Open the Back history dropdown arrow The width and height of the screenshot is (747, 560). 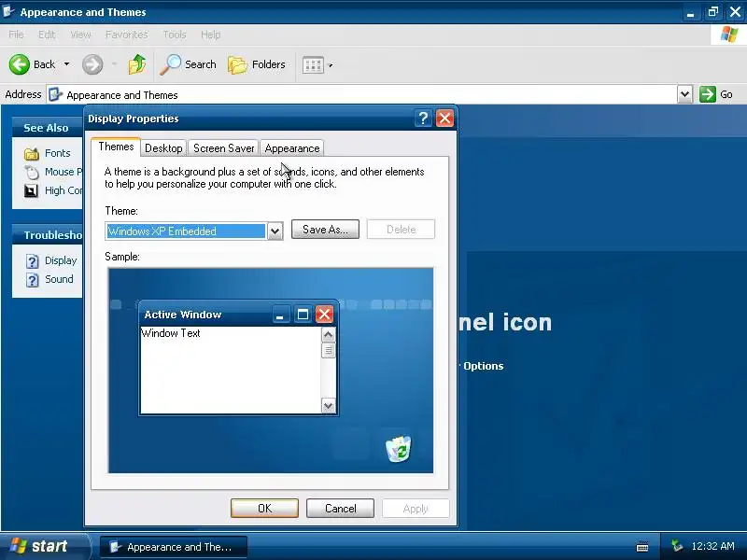coord(66,64)
